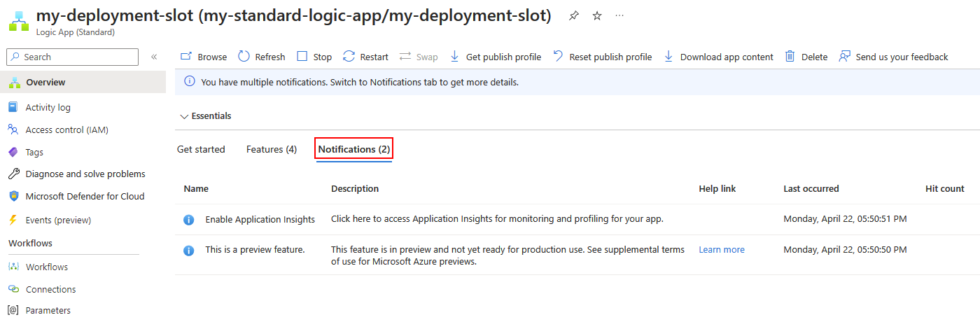Viewport: 980px width, 322px height.
Task: Collapse the left sidebar menu
Action: (154, 57)
